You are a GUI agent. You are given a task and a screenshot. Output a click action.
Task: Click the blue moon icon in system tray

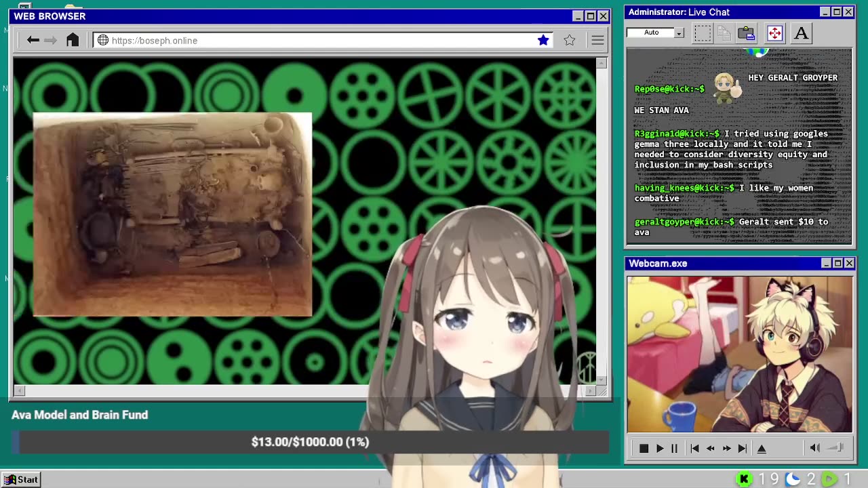click(x=793, y=479)
